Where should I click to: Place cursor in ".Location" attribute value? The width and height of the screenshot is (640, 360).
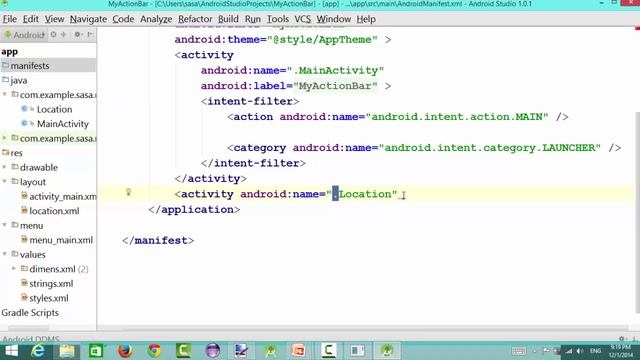pyautogui.click(x=364, y=194)
